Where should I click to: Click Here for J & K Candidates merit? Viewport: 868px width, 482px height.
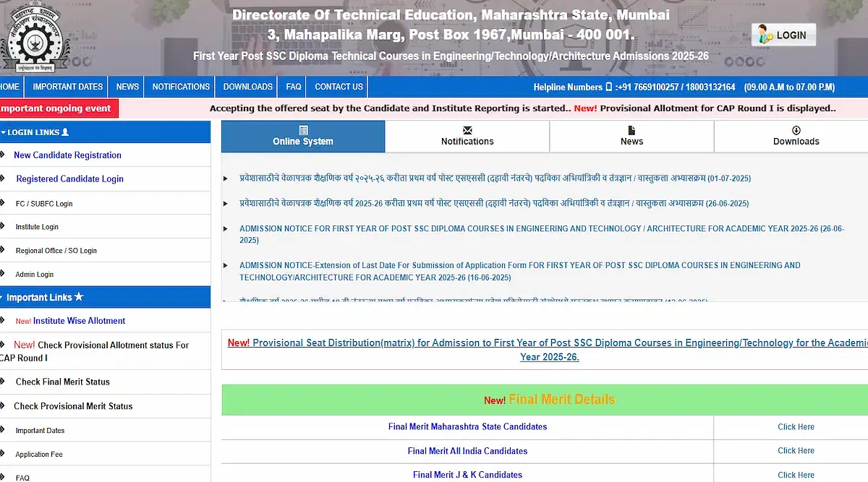coord(796,475)
